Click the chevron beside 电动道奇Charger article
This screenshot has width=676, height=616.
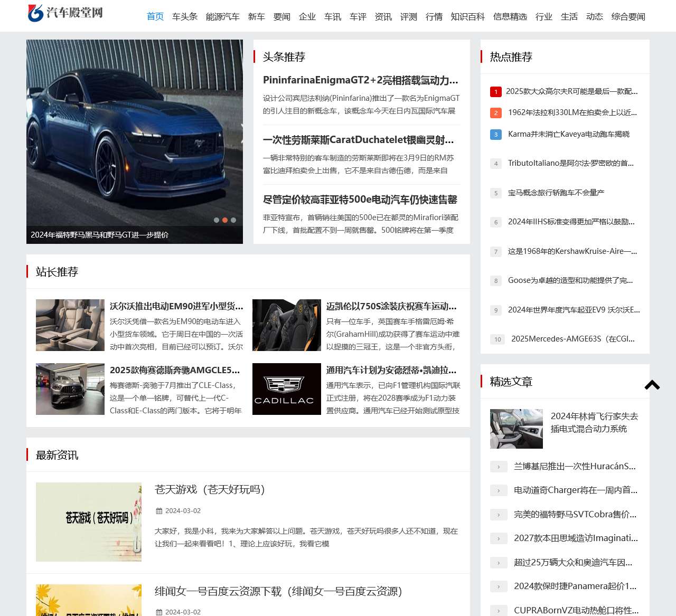(499, 490)
